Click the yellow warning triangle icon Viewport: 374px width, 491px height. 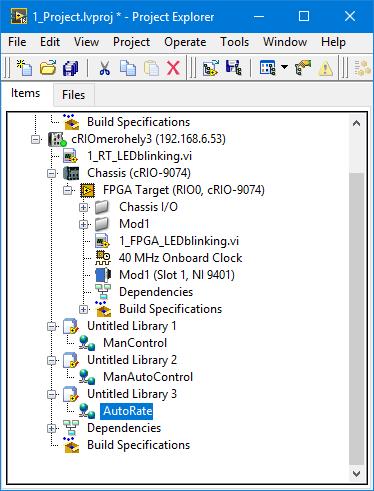pos(326,69)
